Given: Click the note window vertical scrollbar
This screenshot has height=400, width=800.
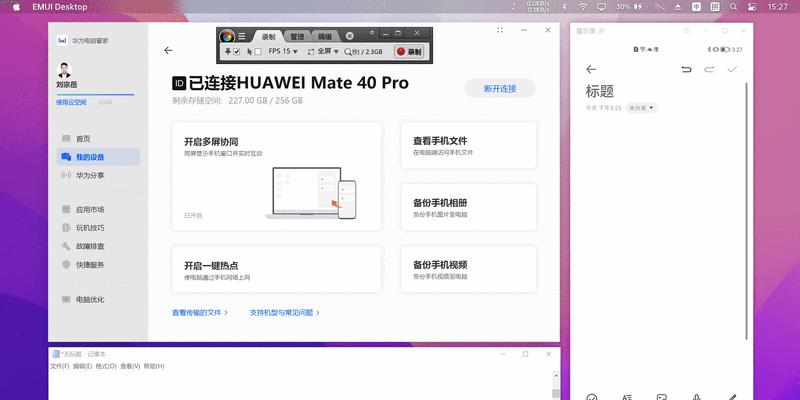Looking at the screenshot, I should [747, 211].
